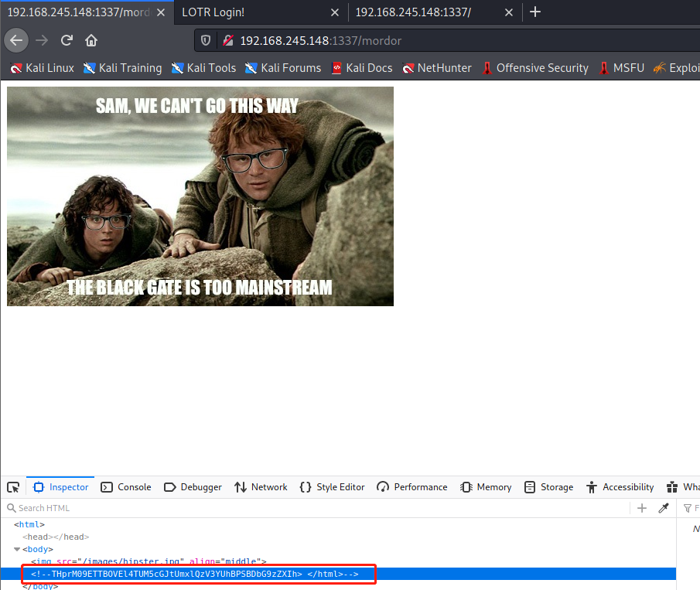The height and width of the screenshot is (590, 700).
Task: Select the img hipster.jpg node
Action: tap(149, 561)
